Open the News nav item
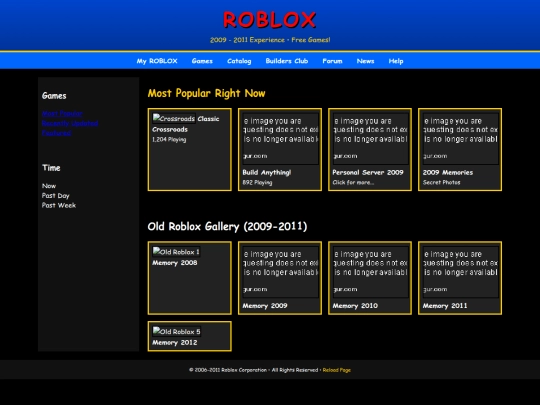Screen dimensions: 540x405 pyautogui.click(x=365, y=61)
